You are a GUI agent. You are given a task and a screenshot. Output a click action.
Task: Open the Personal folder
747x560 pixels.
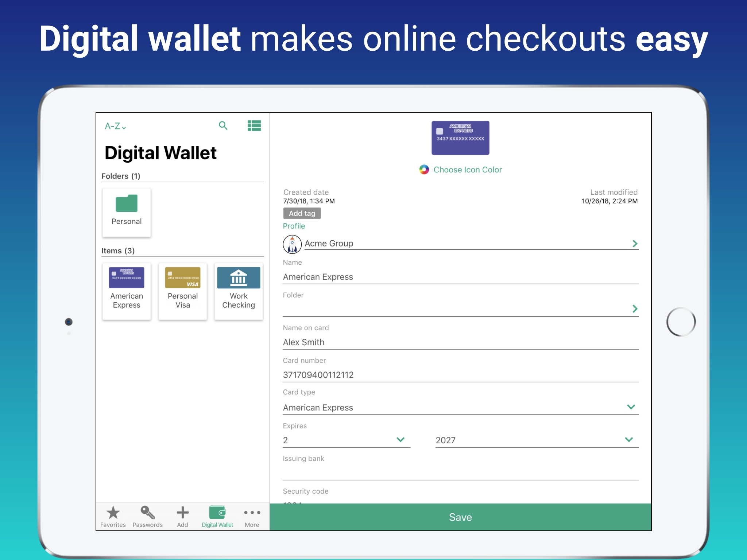[x=126, y=212]
